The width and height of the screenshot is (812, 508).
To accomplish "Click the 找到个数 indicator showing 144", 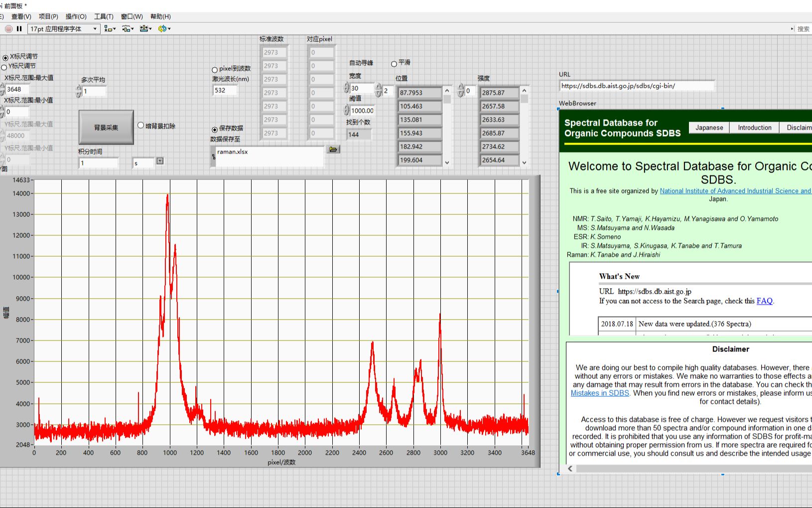I will (x=359, y=135).
